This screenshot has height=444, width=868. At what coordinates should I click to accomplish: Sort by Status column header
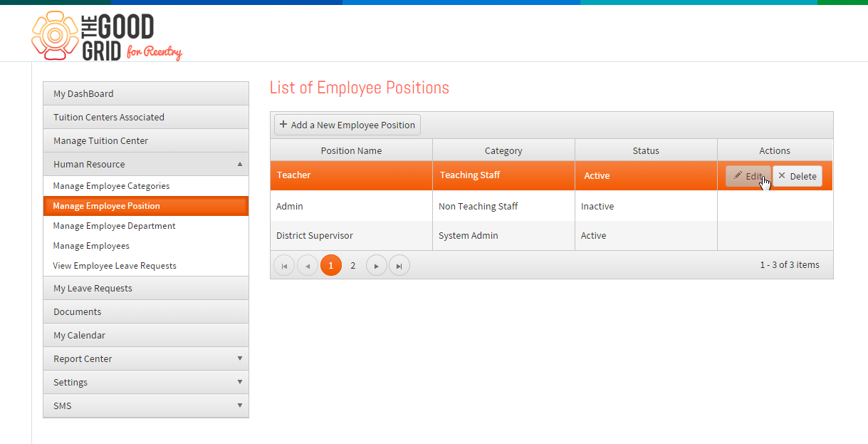point(646,150)
